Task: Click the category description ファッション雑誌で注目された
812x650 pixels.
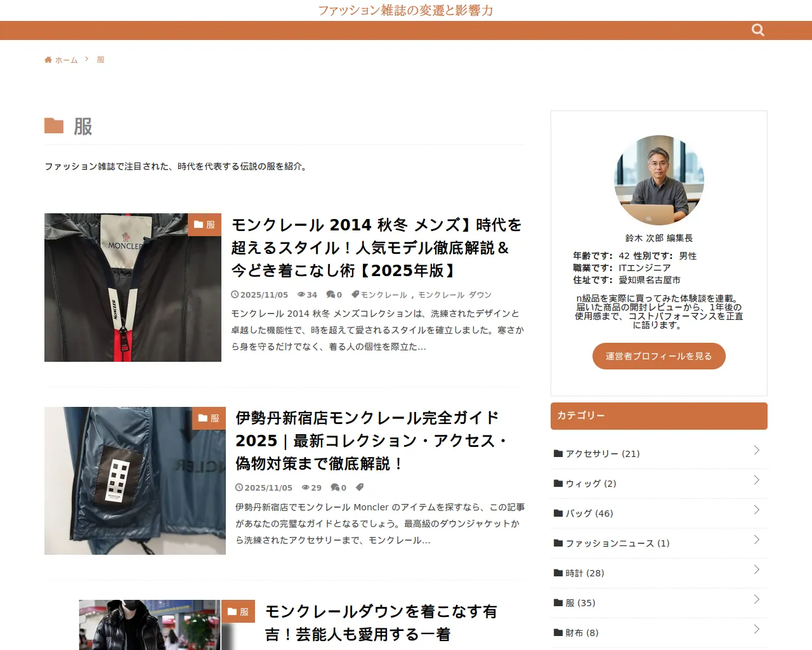Action: [x=176, y=166]
